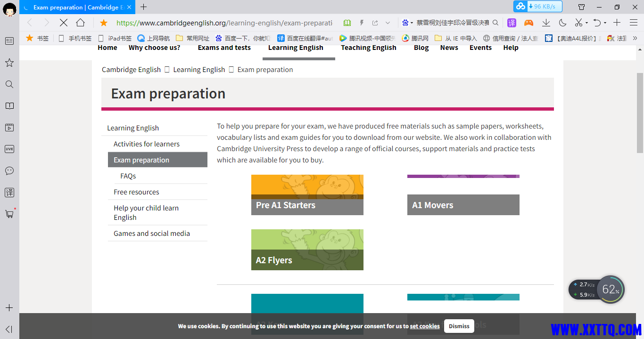The image size is (644, 339).
Task: Open the Blog navigation item
Action: point(421,48)
